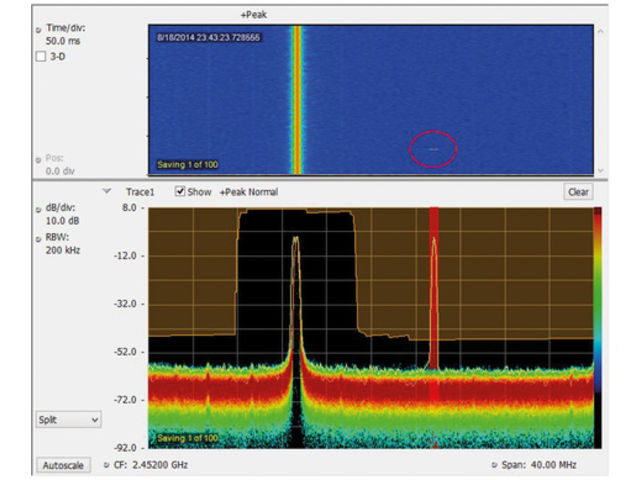Click the RBW knob icon
This screenshot has height=480, width=640.
click(39, 237)
